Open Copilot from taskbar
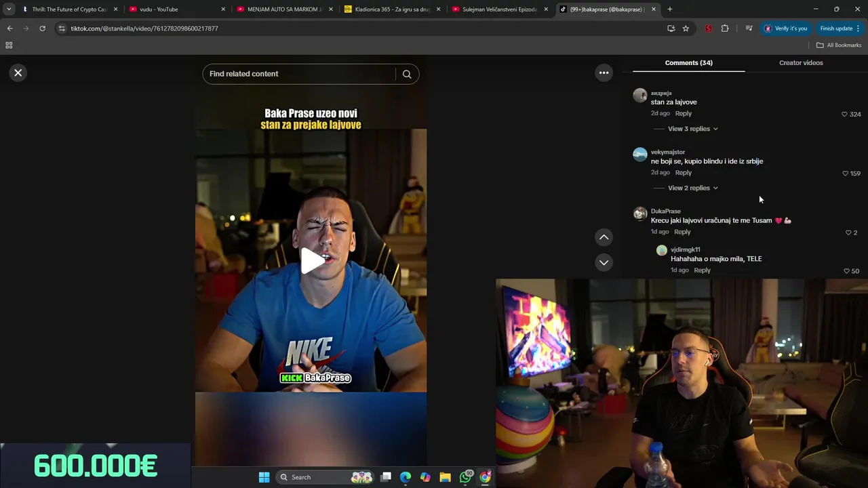868x488 pixels. [425, 477]
